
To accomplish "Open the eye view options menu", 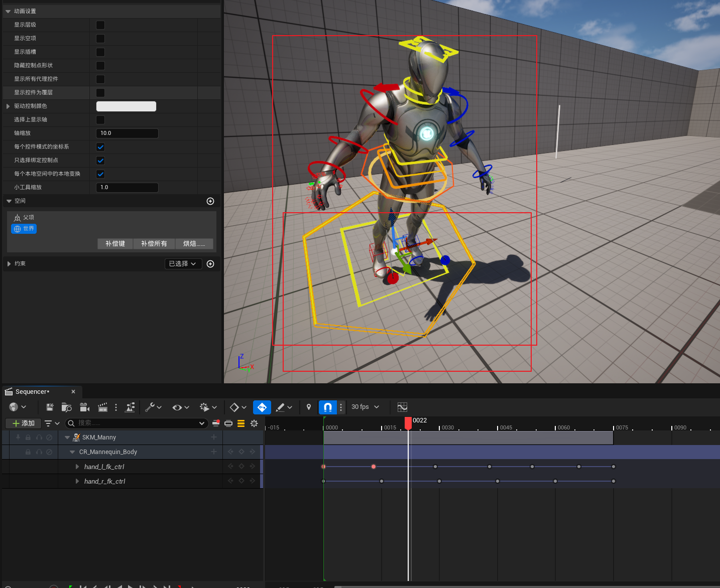I will [x=180, y=407].
